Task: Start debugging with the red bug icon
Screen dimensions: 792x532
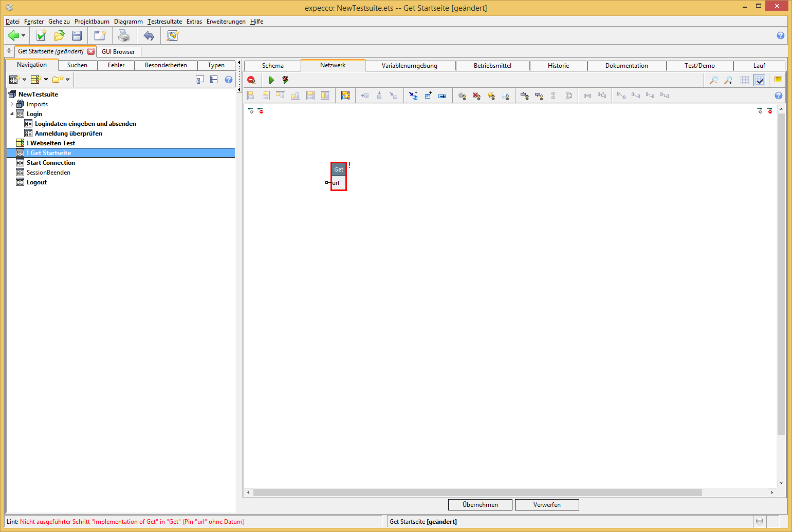Action: (285, 80)
